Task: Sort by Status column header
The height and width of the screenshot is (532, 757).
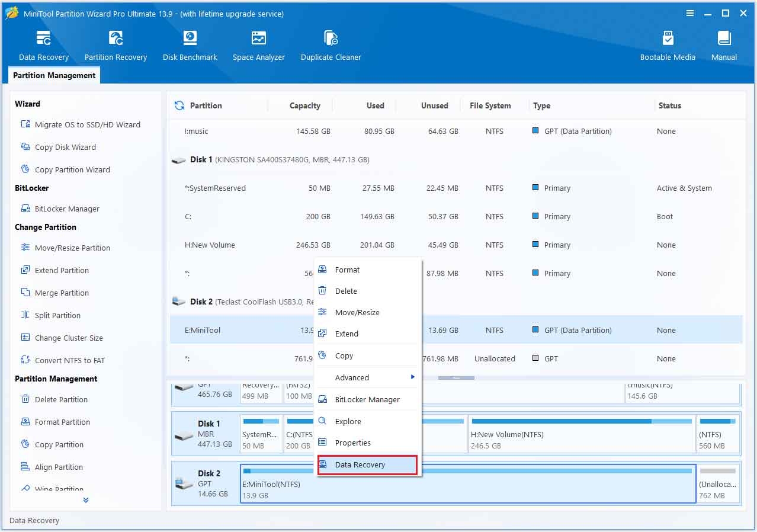Action: [669, 105]
